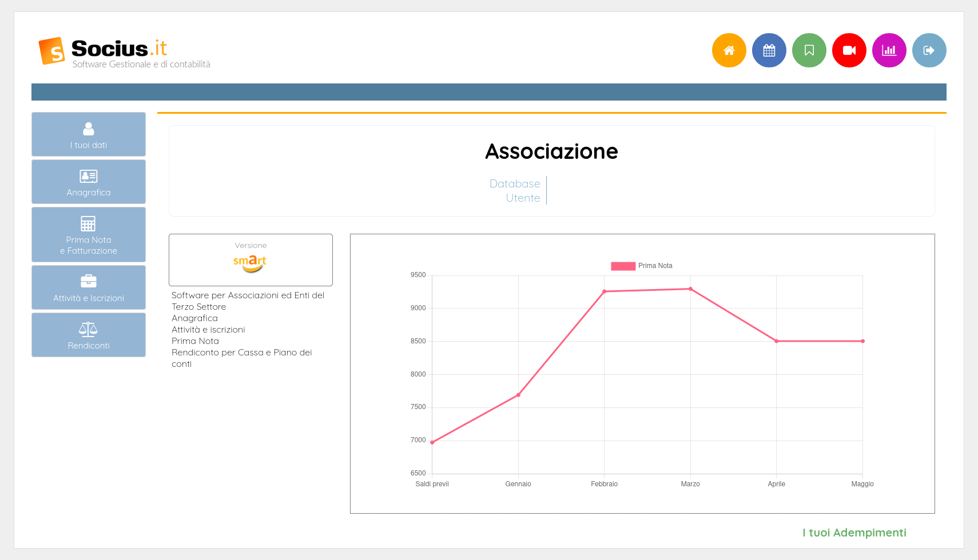Open the I tuoi dati menu
This screenshot has width=978, height=560.
click(x=89, y=134)
